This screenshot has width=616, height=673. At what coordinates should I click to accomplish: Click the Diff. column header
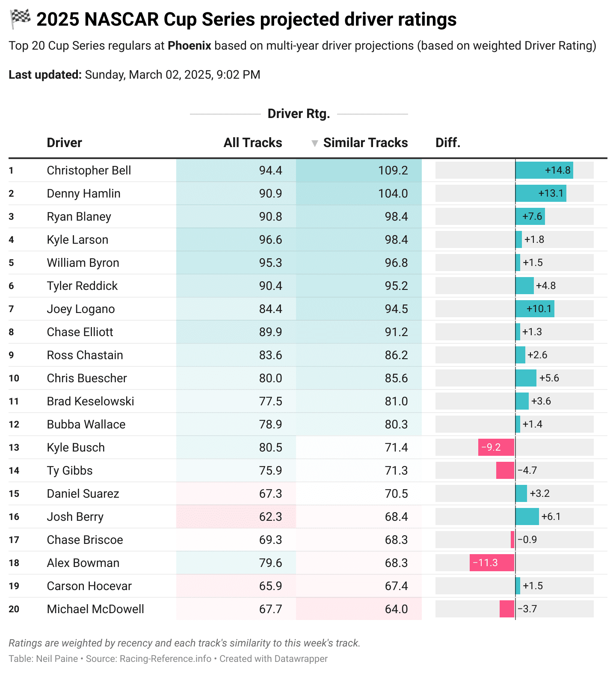pos(447,143)
